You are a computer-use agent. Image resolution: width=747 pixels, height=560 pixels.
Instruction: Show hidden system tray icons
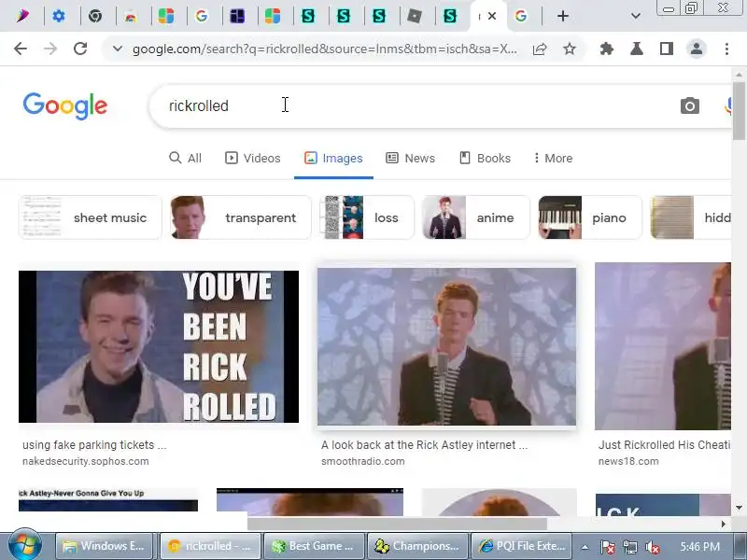click(585, 547)
